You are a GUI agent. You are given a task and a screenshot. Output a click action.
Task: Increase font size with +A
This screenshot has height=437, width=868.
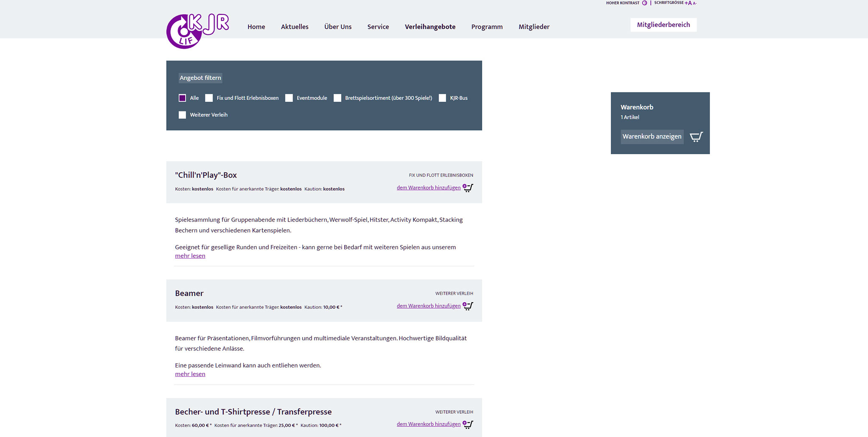coord(688,3)
